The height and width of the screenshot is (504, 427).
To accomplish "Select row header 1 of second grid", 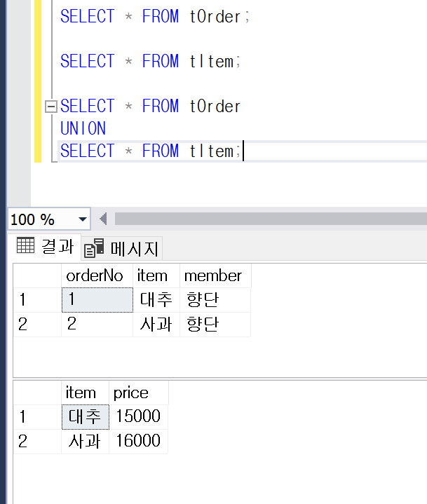I will coord(37,417).
